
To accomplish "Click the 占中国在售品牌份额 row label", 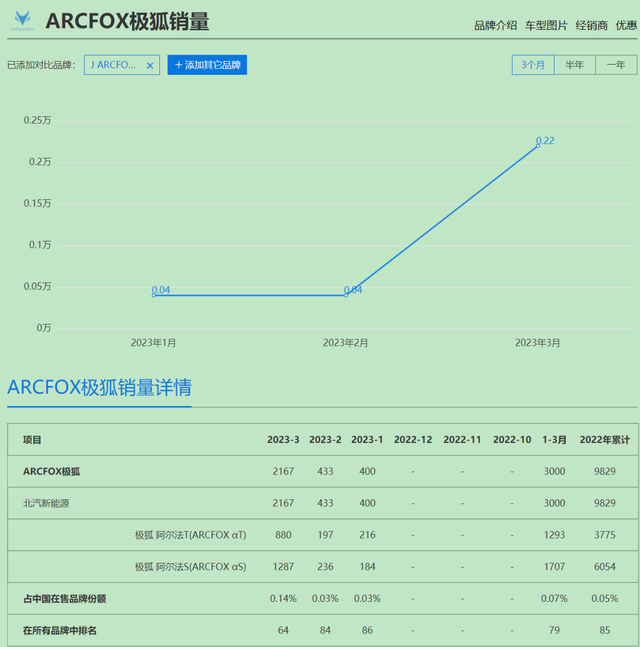I will pos(64,599).
